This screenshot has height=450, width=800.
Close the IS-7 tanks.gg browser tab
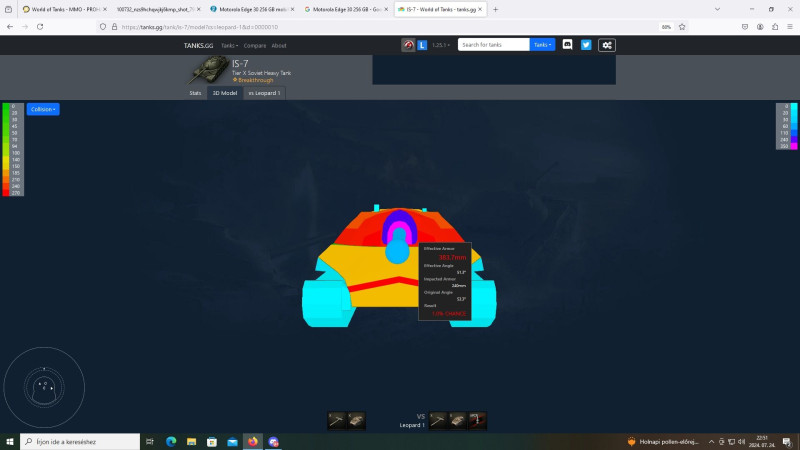click(x=480, y=9)
